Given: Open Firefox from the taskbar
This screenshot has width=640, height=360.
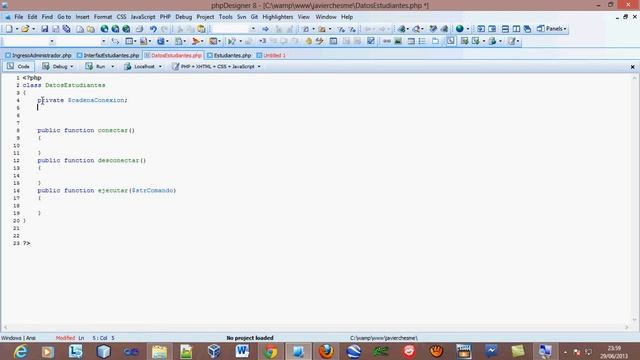Looking at the screenshot, I should [x=326, y=351].
